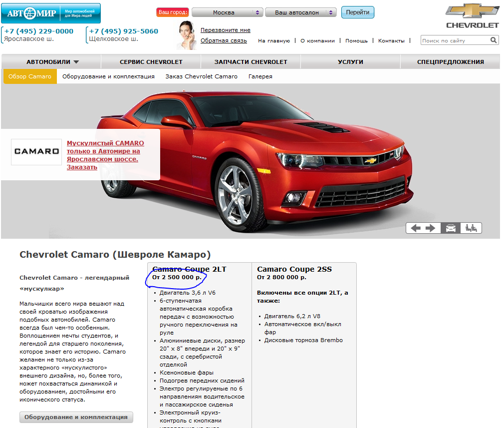
Task: Open the Галерея tab
Action: (x=260, y=76)
